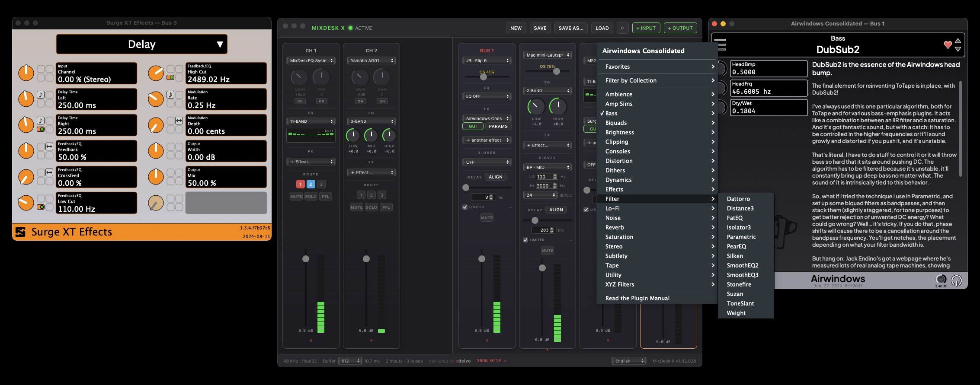Click the refresh icon button in MixDesk X
The height and width of the screenshot is (385, 980).
coord(623,28)
